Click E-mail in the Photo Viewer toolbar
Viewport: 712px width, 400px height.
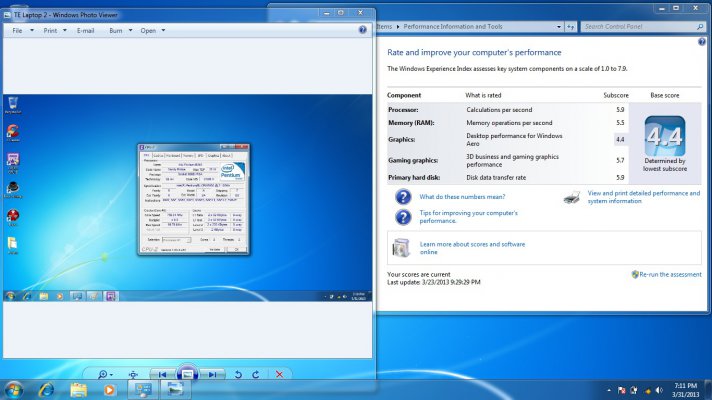pyautogui.click(x=85, y=30)
